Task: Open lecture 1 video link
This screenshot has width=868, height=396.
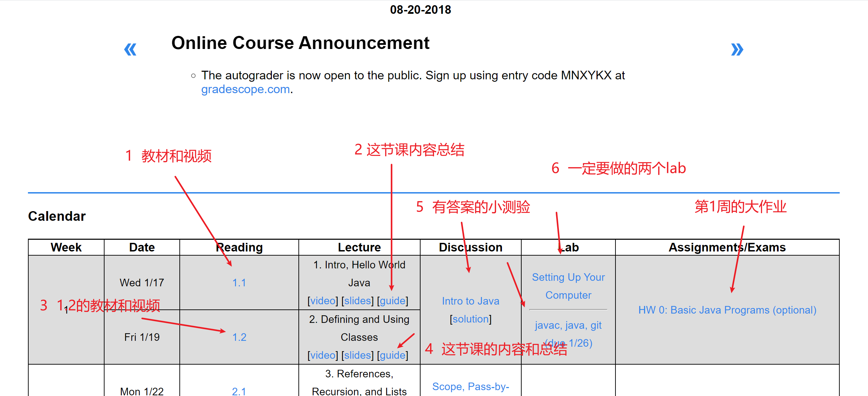Action: tap(323, 301)
